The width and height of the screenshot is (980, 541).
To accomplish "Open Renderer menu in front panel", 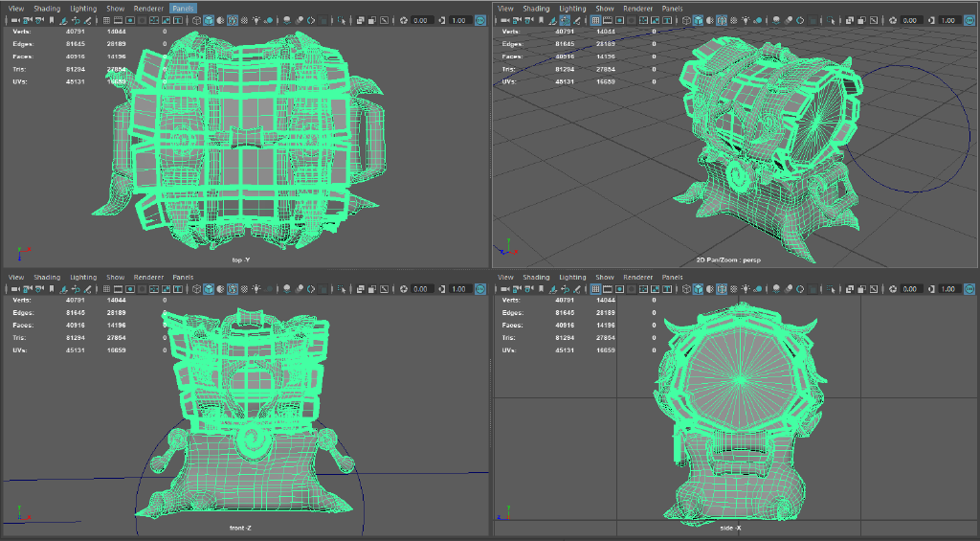I will (148, 277).
